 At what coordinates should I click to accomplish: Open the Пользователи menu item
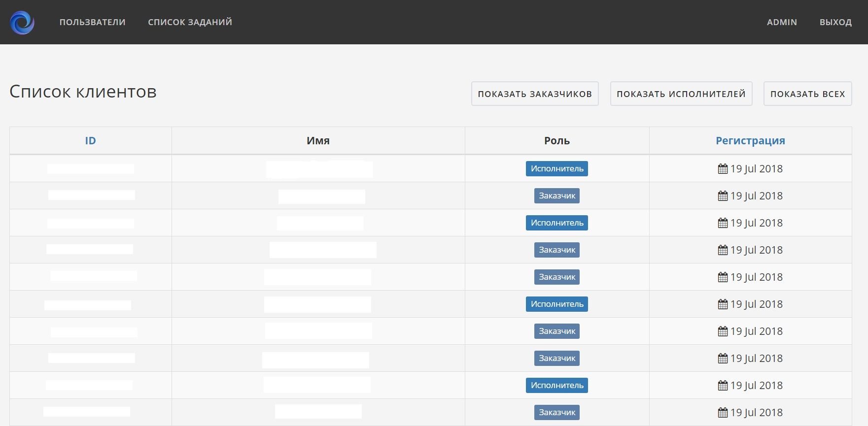(x=92, y=22)
